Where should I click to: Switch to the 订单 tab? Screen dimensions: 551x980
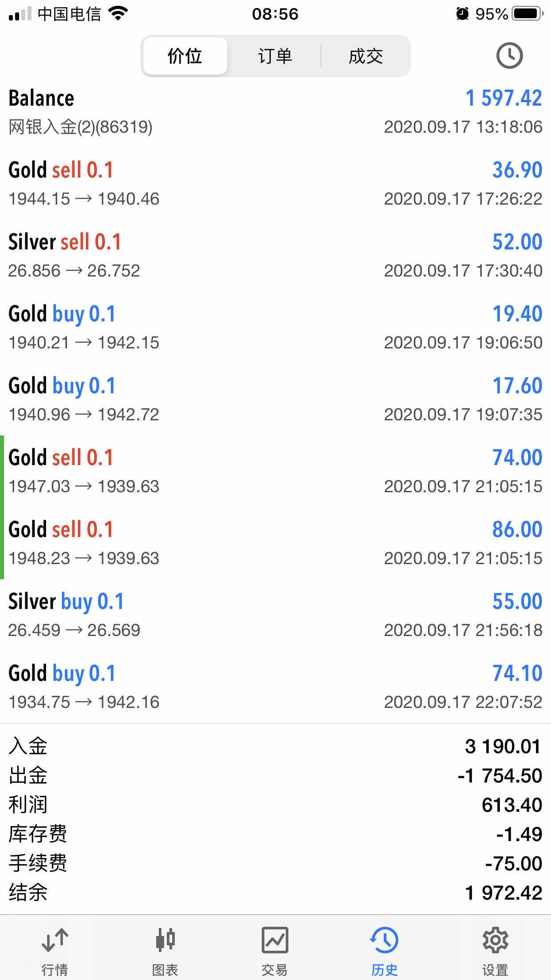(275, 56)
